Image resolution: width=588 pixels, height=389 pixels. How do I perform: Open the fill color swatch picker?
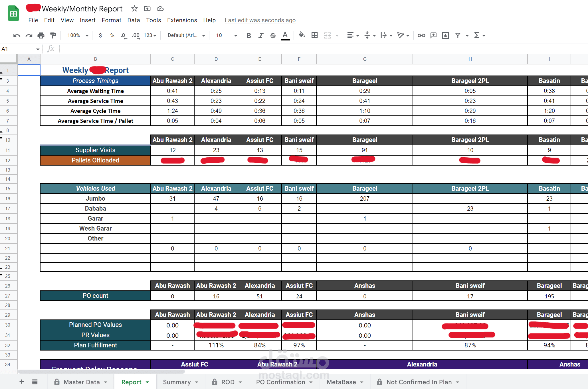pos(302,35)
